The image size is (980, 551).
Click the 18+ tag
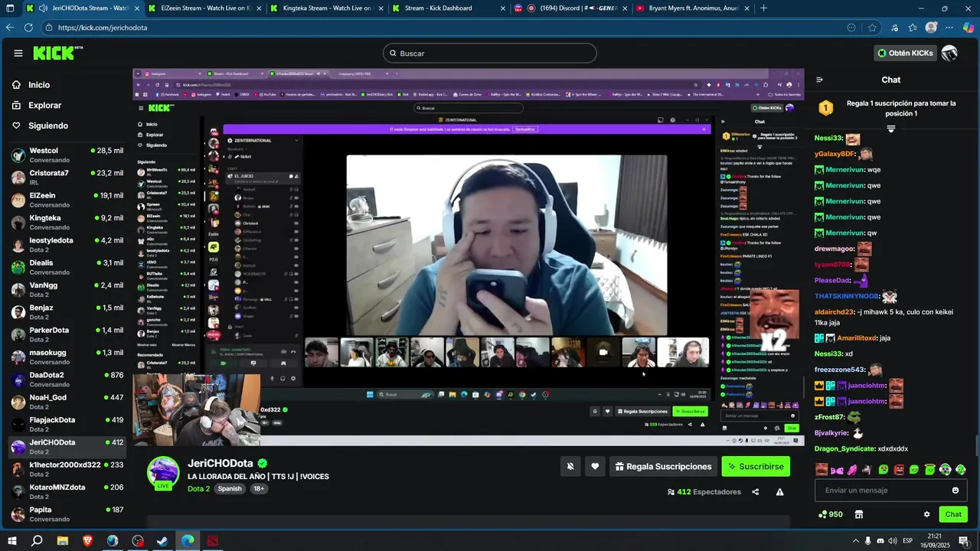(259, 488)
